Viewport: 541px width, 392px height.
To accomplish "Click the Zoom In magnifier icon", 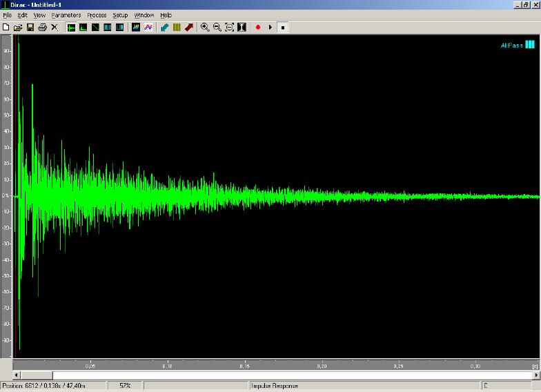I will coord(205,27).
